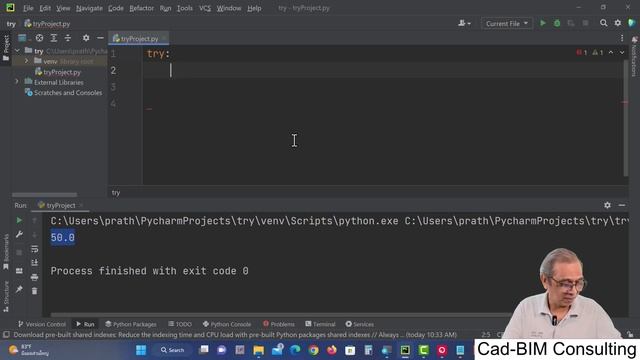
Task: Select Scratches and Consoles node
Action: pyautogui.click(x=68, y=93)
